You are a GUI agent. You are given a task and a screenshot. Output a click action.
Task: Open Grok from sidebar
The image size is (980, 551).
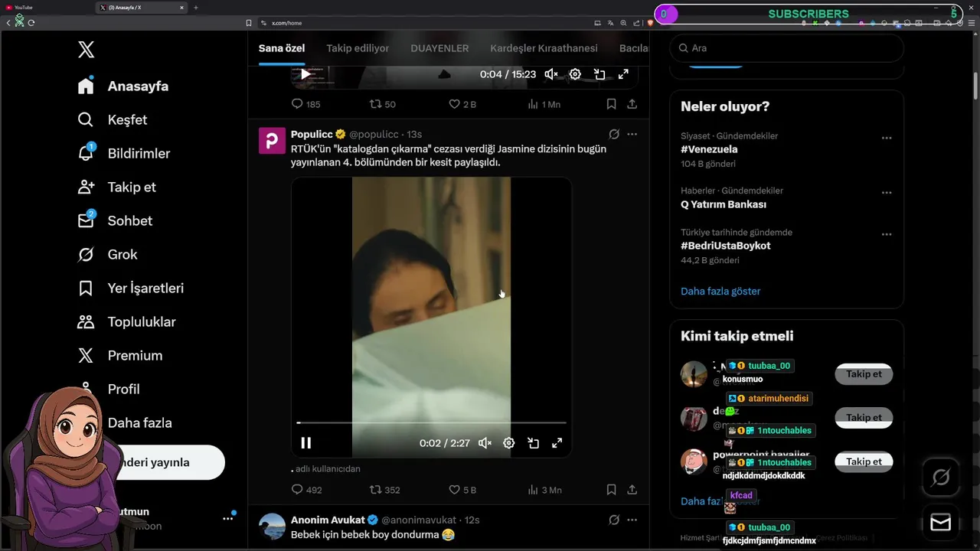click(x=107, y=254)
